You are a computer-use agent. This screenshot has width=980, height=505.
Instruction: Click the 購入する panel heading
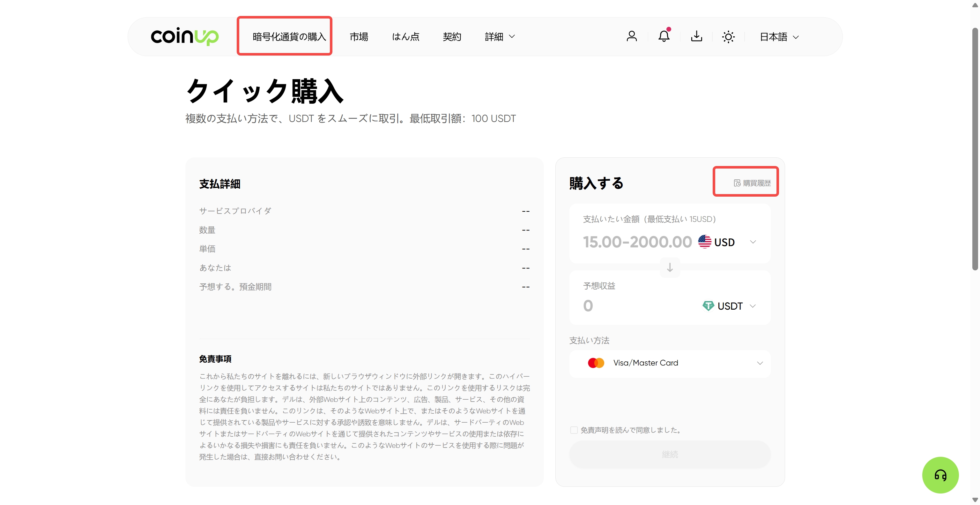596,184
